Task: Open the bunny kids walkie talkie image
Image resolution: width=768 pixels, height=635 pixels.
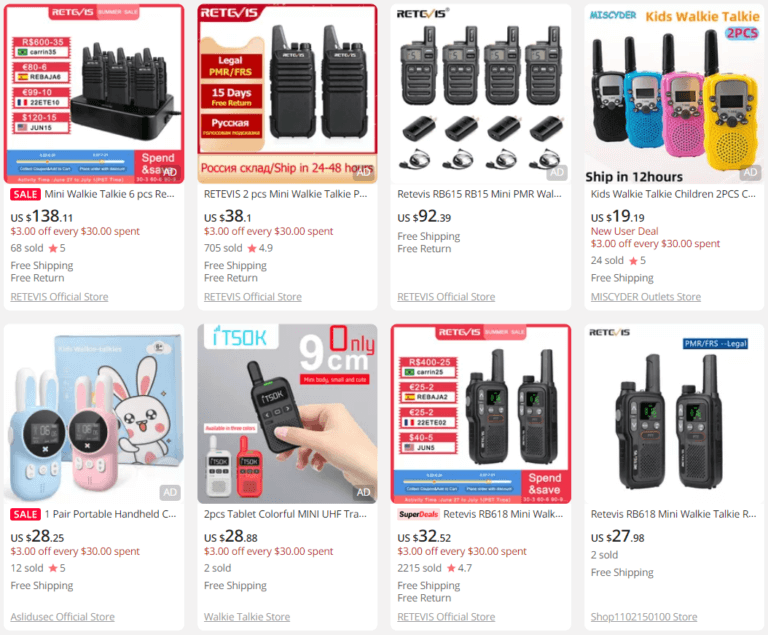Action: [94, 414]
